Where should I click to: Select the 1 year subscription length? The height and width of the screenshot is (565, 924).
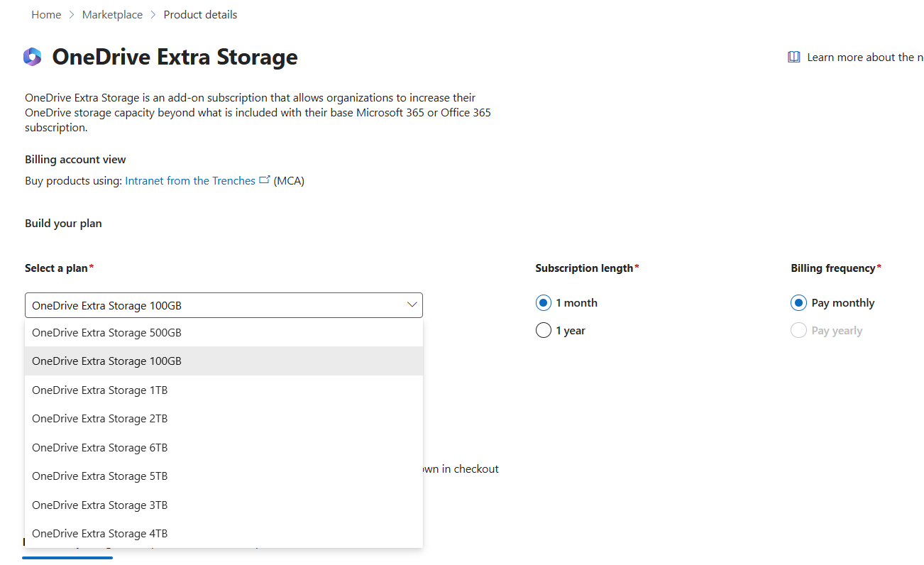544,331
